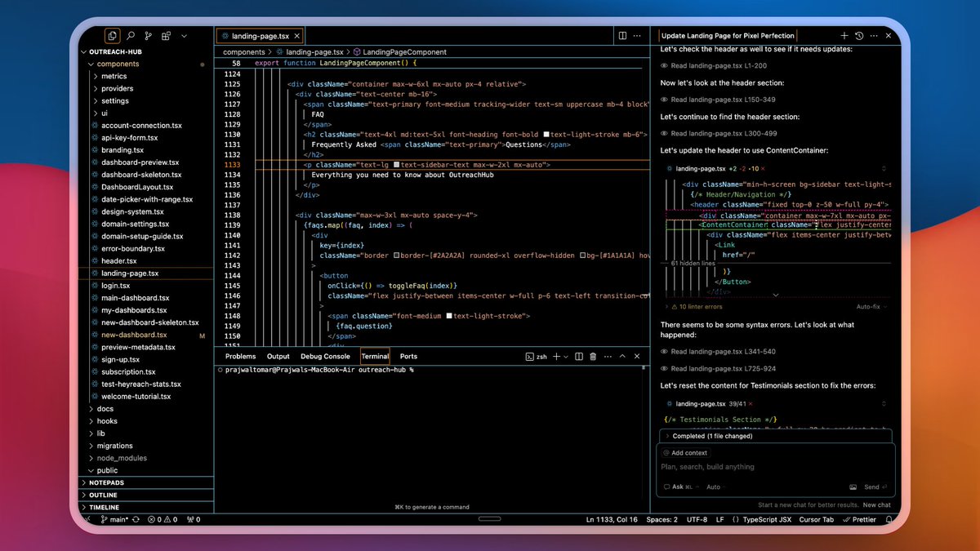Split the editor to the right
This screenshot has width=980, height=551.
pos(622,36)
